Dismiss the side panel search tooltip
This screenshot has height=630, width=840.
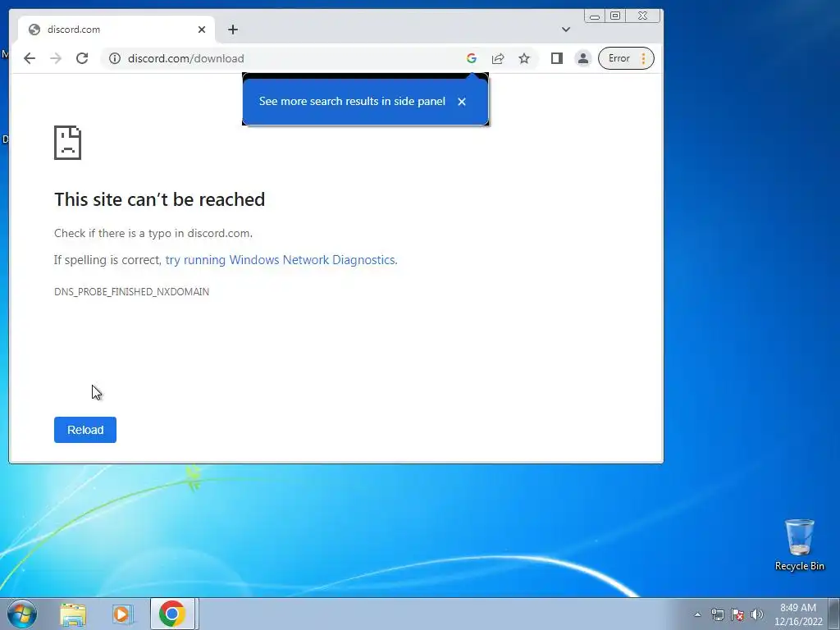coord(461,101)
